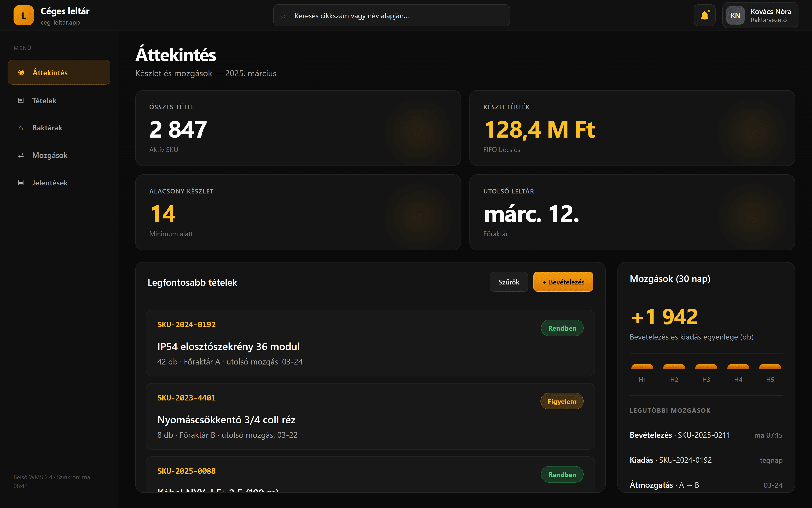Navigate to Mozgások

tap(59, 155)
